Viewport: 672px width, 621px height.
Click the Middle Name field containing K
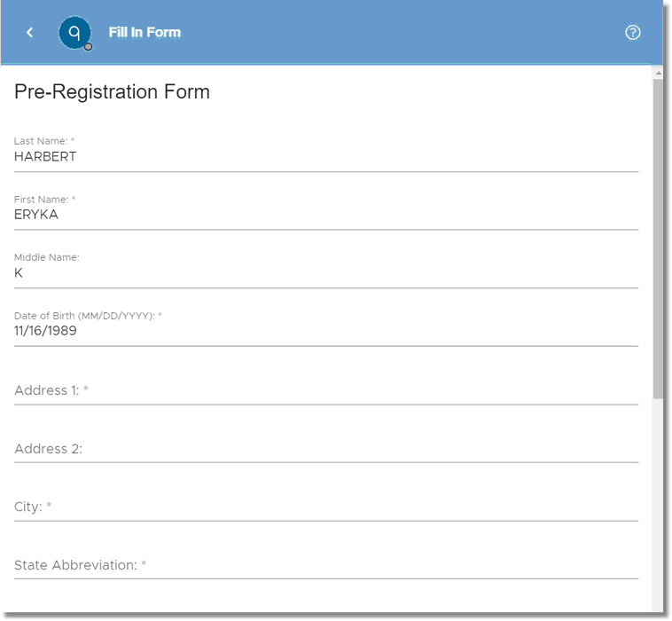(x=326, y=273)
